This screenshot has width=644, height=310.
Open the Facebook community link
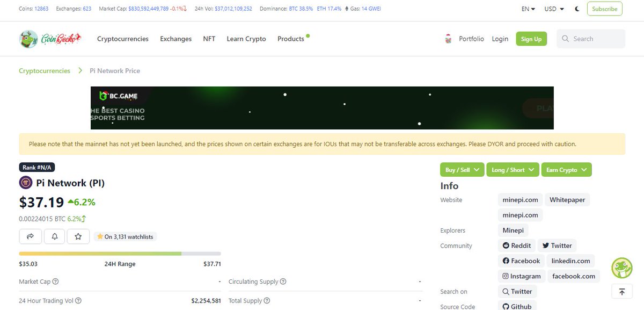coord(521,261)
